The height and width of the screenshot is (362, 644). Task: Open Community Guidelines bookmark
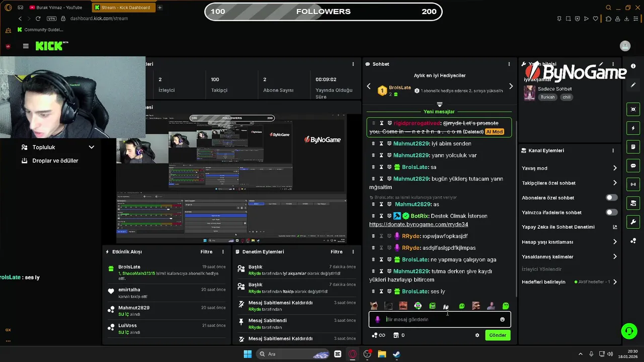point(40,30)
